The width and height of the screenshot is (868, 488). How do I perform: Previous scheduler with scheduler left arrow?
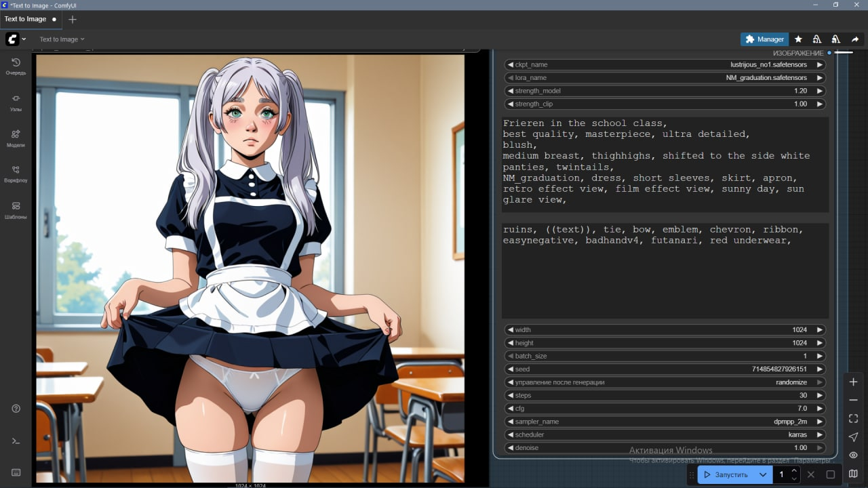[x=511, y=435]
